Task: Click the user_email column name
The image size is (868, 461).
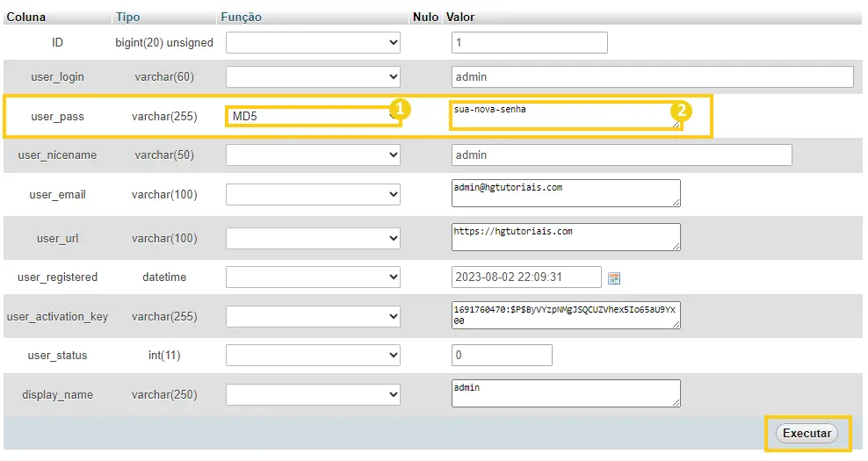Action: (58, 195)
